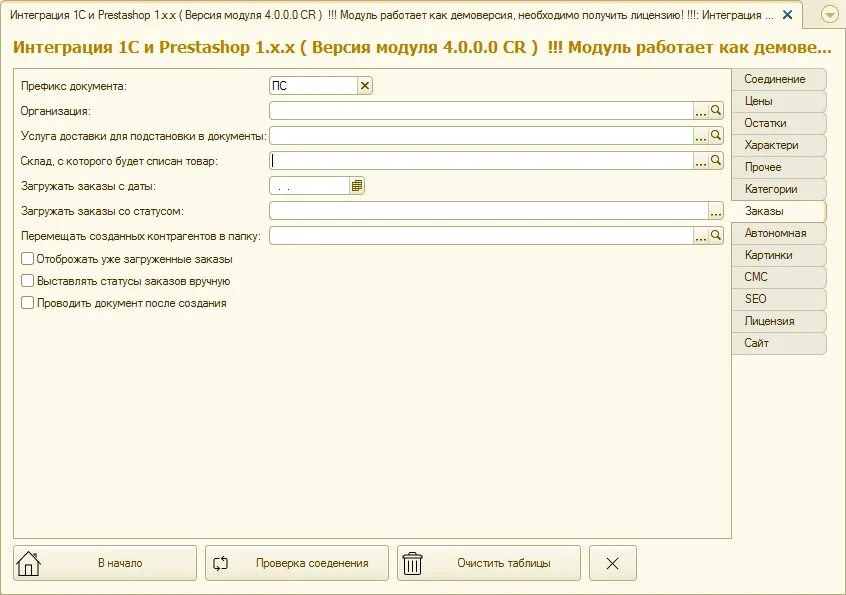Viewport: 846px width, 595px height.
Task: Click into the Склад input field
Action: [x=481, y=160]
